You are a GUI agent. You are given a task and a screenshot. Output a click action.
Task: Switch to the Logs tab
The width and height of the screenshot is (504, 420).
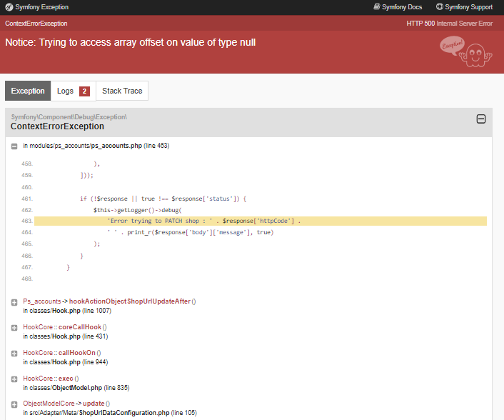74,91
